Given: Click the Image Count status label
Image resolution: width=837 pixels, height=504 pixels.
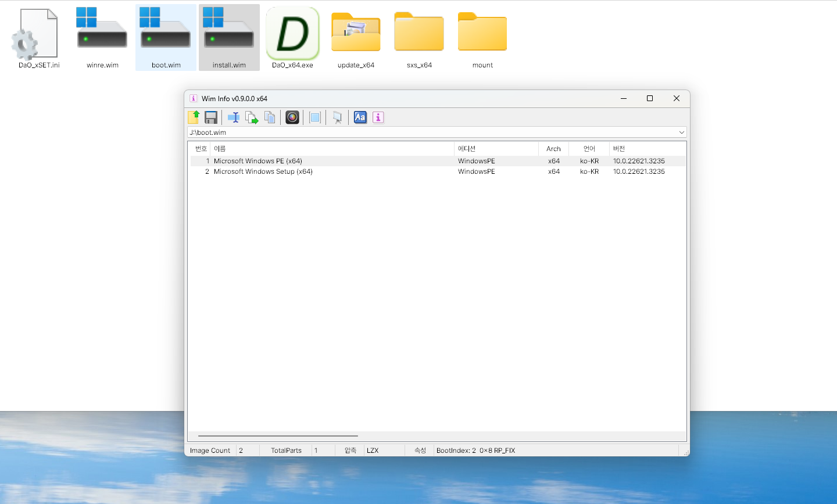Looking at the screenshot, I should pyautogui.click(x=210, y=451).
